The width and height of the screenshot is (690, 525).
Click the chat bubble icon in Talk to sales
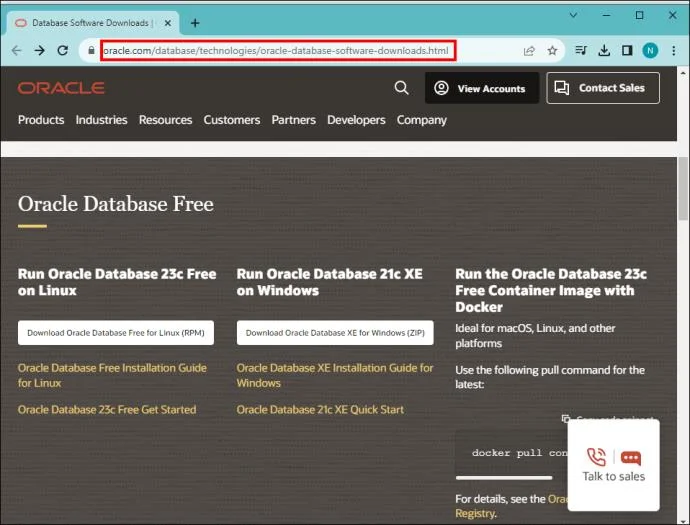point(631,458)
